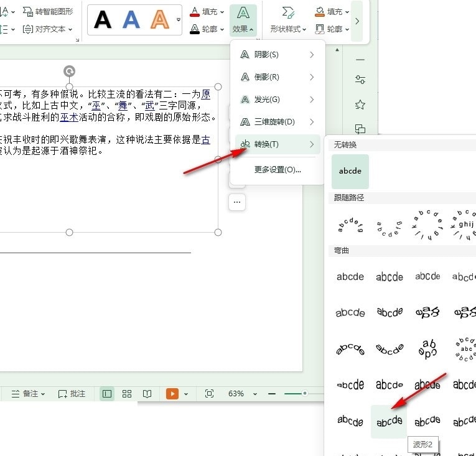
Task: Click the 武 hyperlink in the text
Action: 150,105
